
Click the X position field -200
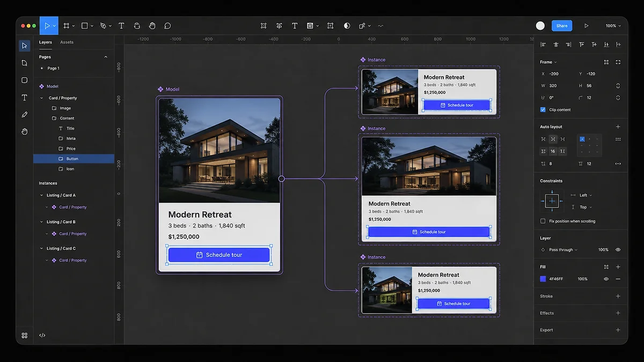click(554, 74)
